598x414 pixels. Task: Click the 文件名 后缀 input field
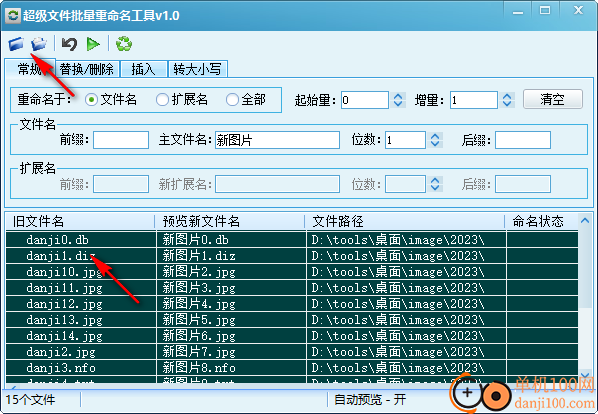[522, 140]
